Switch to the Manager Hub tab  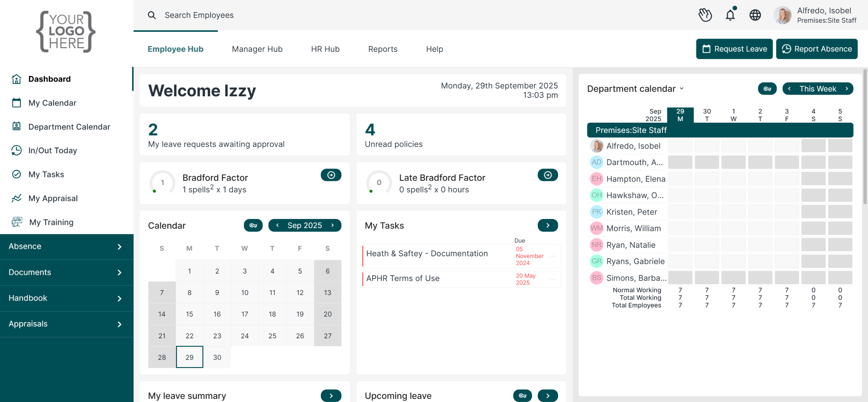click(x=257, y=49)
